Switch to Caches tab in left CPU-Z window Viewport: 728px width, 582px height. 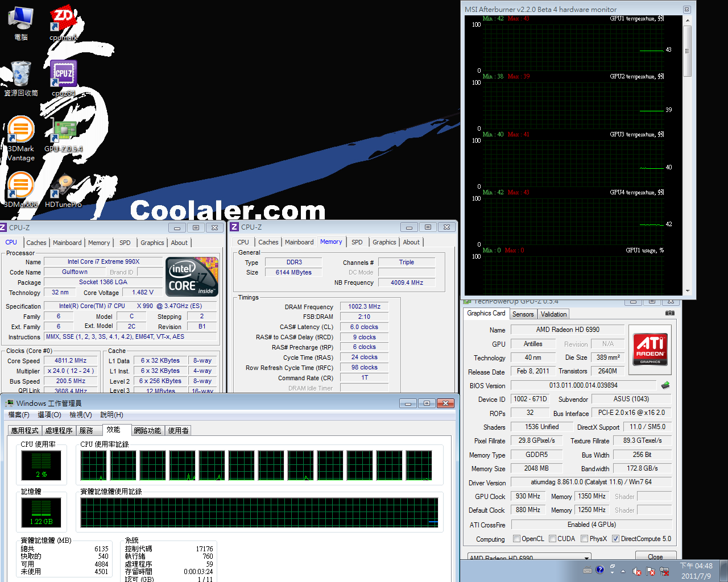click(x=36, y=243)
